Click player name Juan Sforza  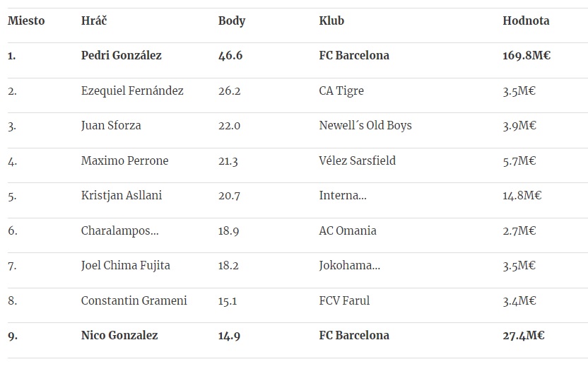point(111,126)
